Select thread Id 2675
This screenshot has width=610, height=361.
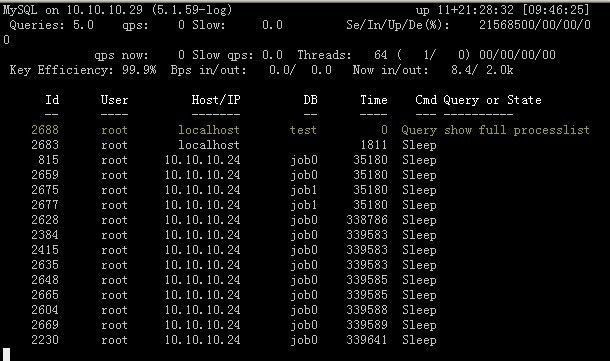[x=45, y=190]
